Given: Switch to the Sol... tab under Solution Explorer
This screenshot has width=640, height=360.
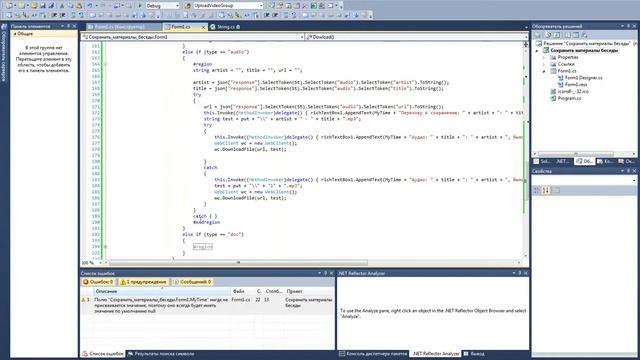Looking at the screenshot, I should [542, 162].
